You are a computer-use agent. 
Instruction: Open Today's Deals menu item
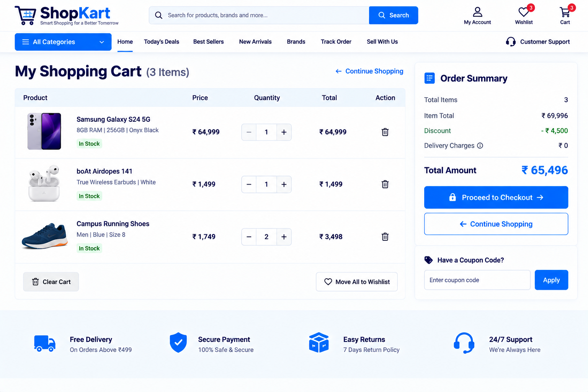click(162, 42)
